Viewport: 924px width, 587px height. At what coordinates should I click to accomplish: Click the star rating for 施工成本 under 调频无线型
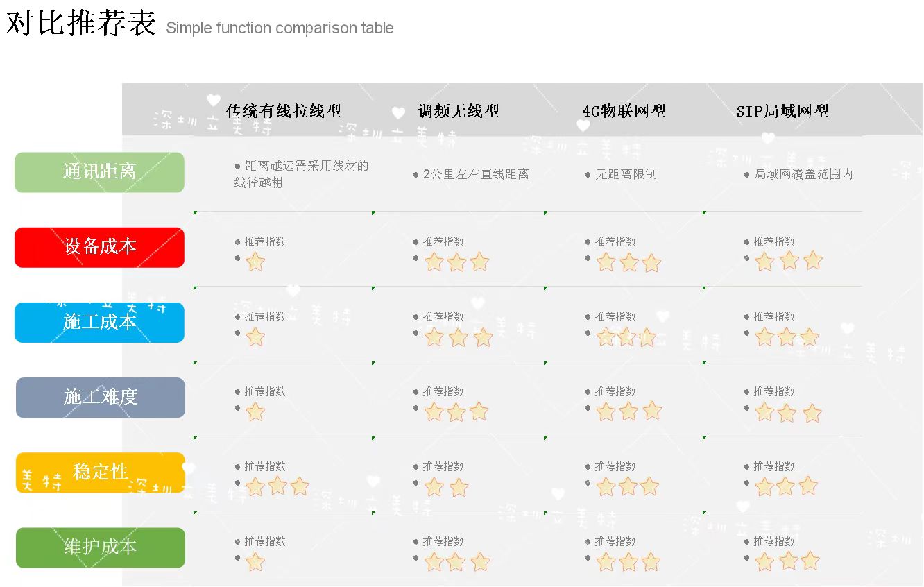(x=459, y=337)
